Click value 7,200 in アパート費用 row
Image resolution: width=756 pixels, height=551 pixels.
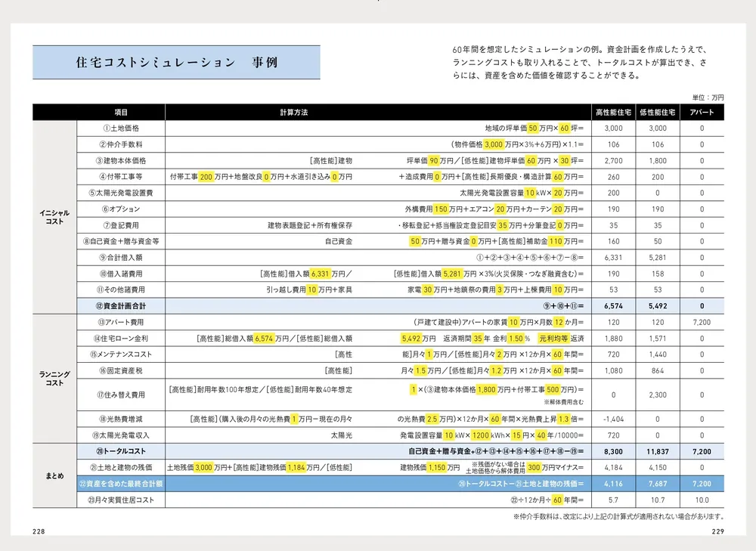pyautogui.click(x=702, y=322)
